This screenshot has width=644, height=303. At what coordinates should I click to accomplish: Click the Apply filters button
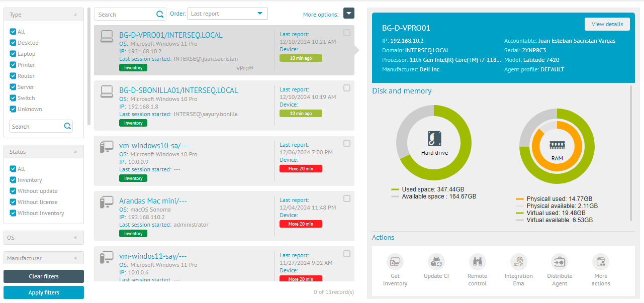tap(44, 292)
